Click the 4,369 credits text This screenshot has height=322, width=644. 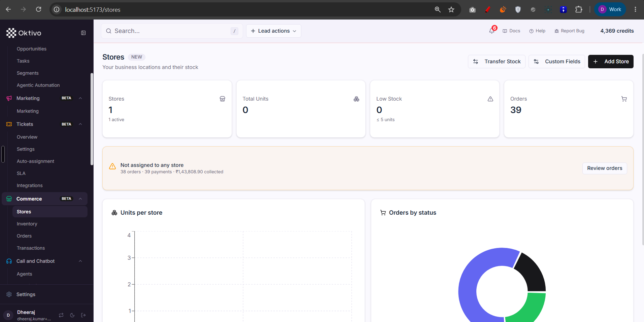click(x=617, y=31)
